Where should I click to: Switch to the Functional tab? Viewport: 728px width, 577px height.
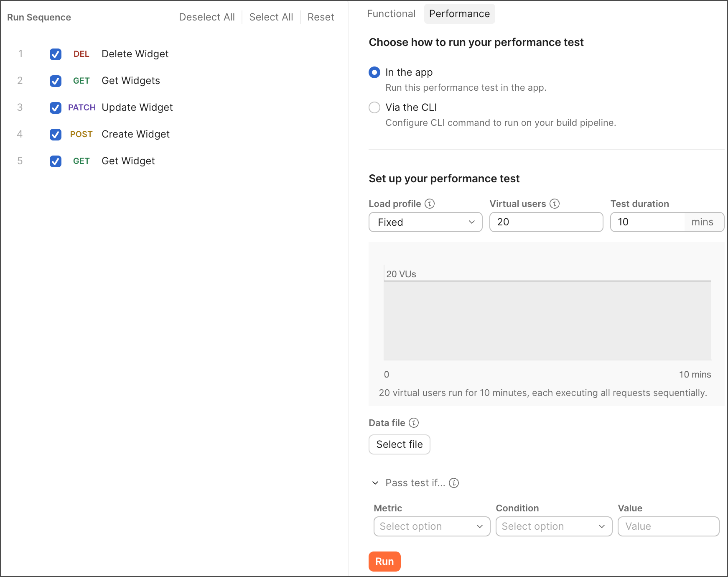coord(391,13)
